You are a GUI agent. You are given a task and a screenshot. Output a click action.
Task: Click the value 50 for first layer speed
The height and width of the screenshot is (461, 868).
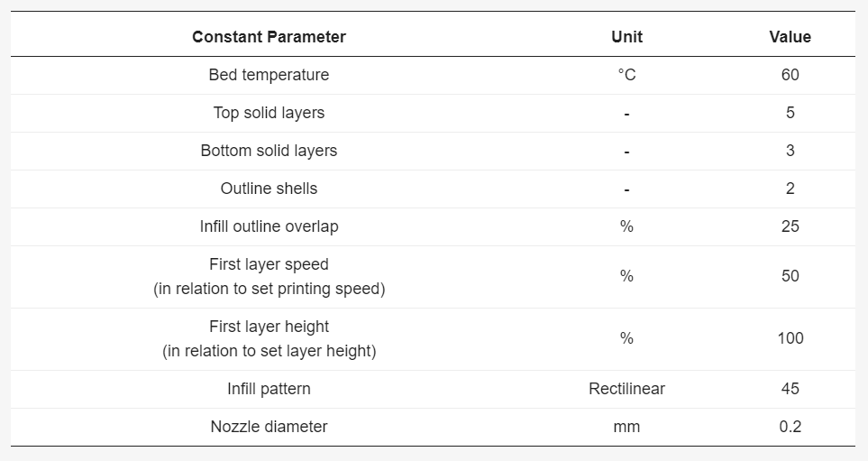point(790,276)
